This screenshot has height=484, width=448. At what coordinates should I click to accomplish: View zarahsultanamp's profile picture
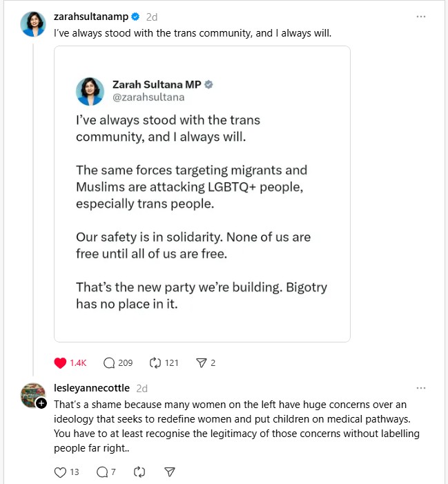[x=32, y=24]
